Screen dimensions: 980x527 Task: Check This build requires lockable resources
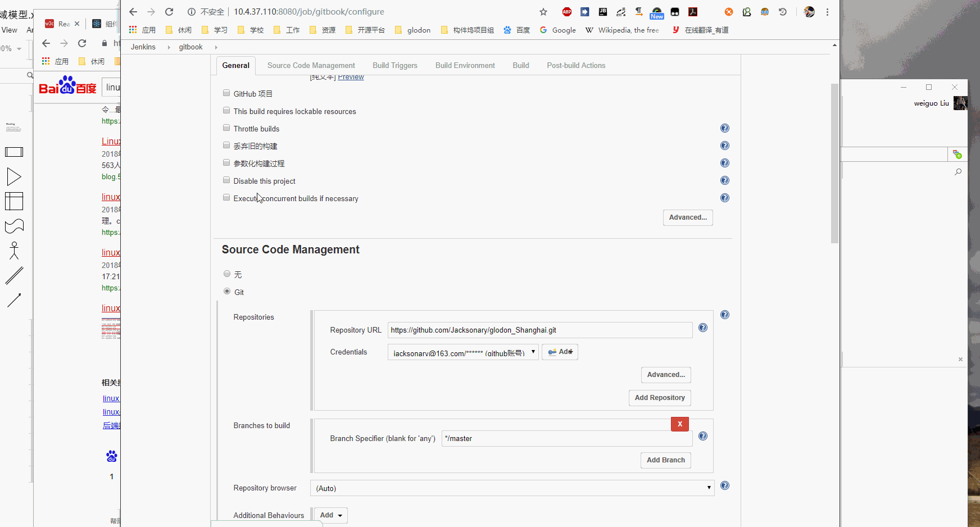click(226, 111)
